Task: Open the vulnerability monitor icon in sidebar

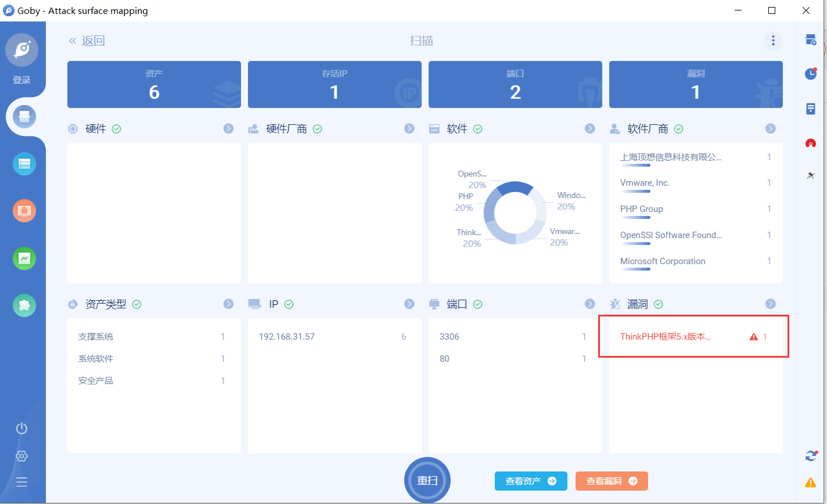Action: coord(24,211)
